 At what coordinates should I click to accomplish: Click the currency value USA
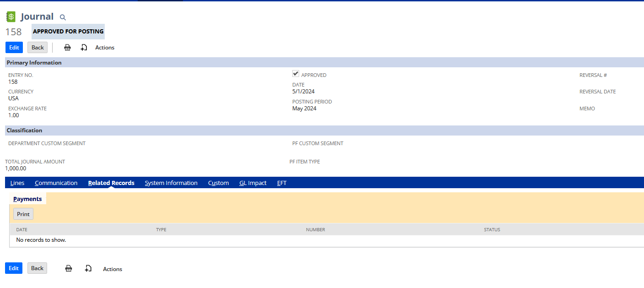pos(13,98)
